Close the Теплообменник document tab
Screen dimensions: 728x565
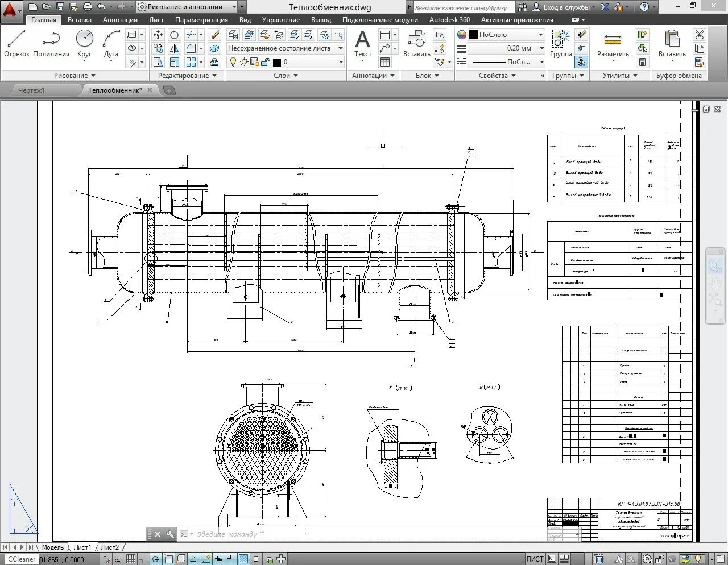click(x=150, y=90)
